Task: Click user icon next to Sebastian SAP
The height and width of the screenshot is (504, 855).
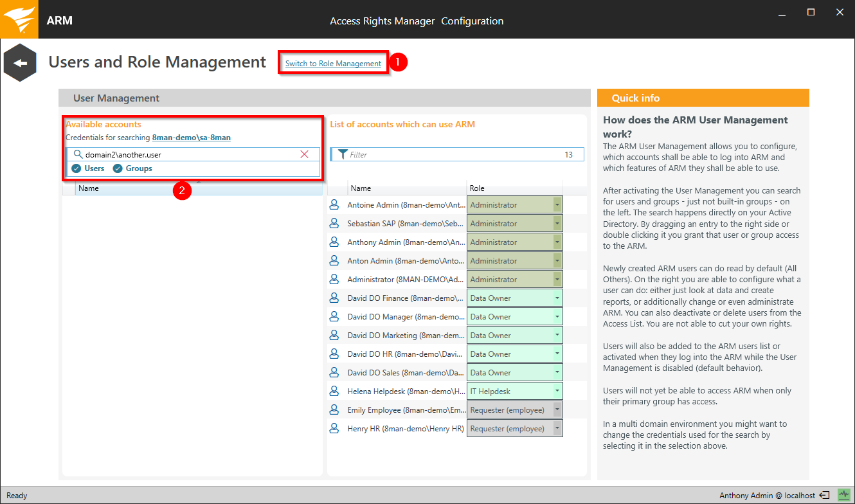Action: click(334, 224)
